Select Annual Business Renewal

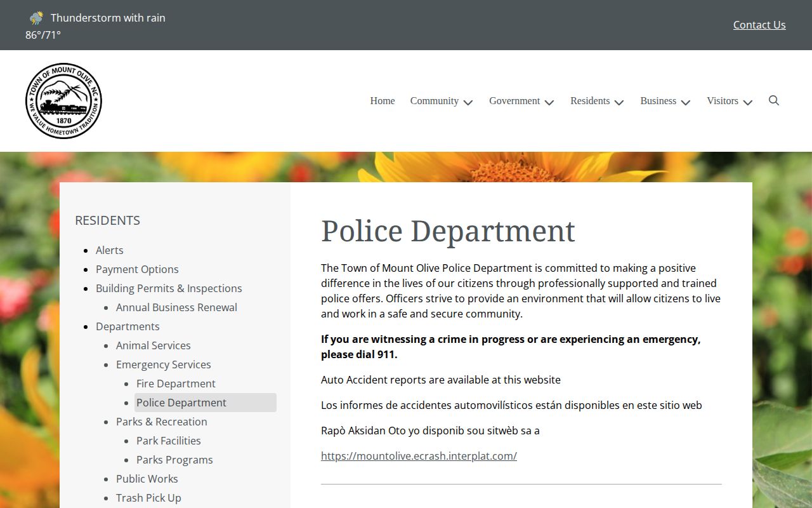pyautogui.click(x=176, y=307)
